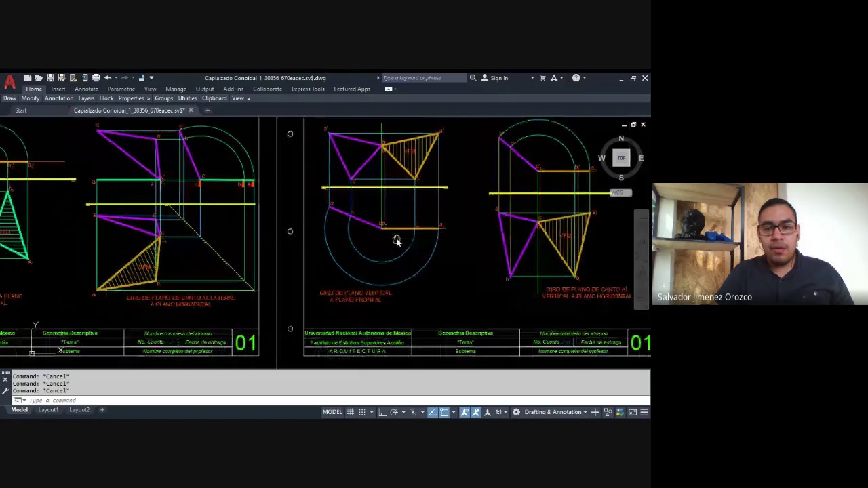Expand the Undo history dropdown arrow

pyautogui.click(x=115, y=78)
